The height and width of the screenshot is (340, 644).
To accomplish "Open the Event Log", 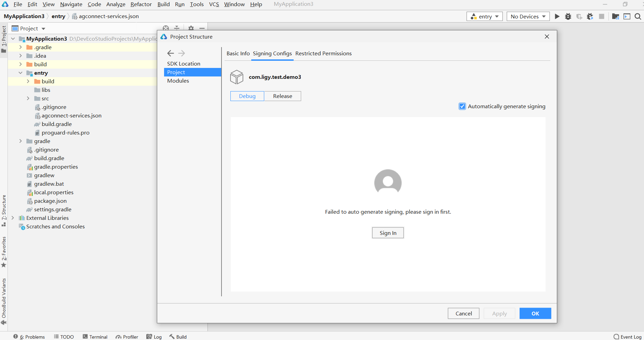I will coord(628,337).
